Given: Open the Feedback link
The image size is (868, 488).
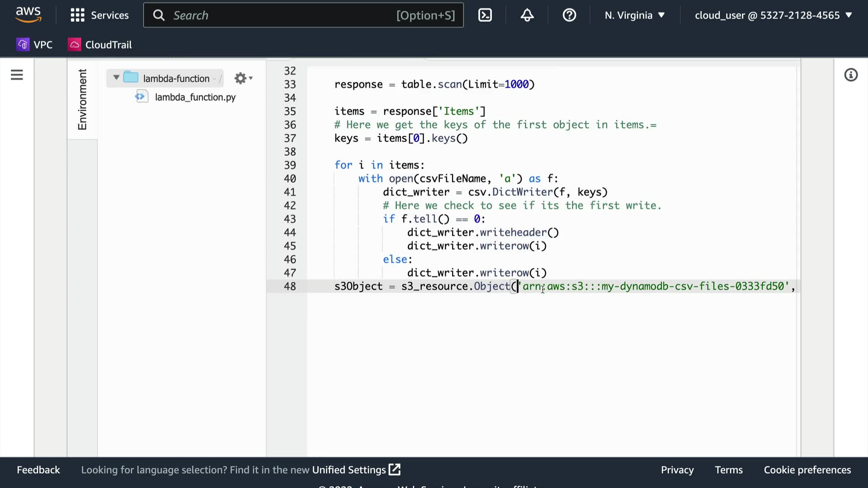Looking at the screenshot, I should pos(38,470).
